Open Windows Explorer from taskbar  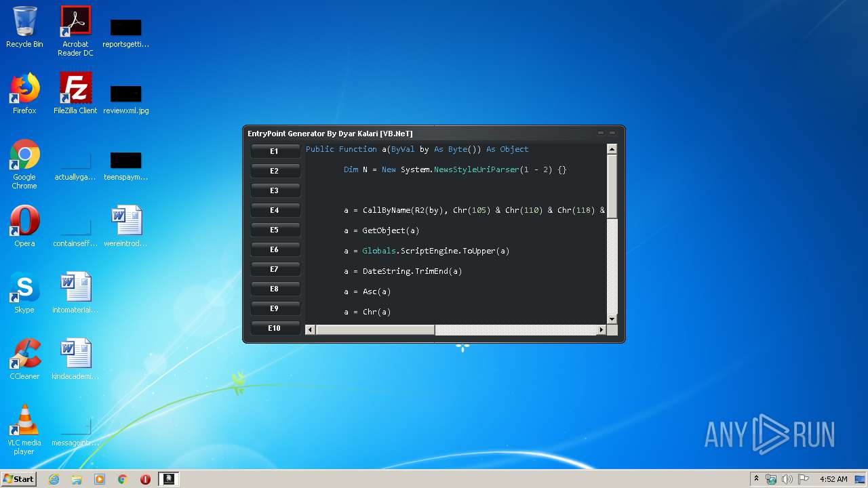click(77, 479)
